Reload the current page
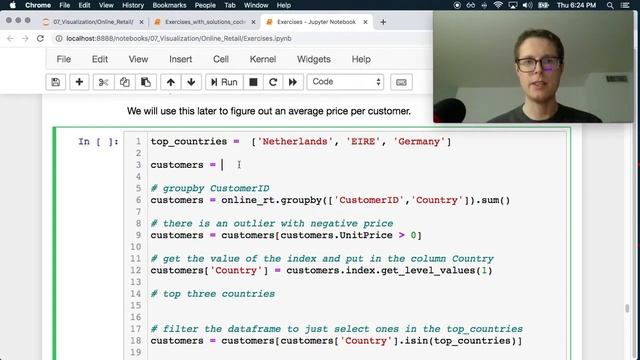 (x=40, y=38)
